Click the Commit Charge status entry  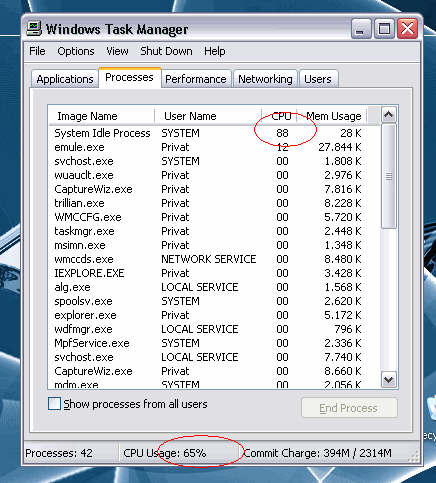[318, 453]
